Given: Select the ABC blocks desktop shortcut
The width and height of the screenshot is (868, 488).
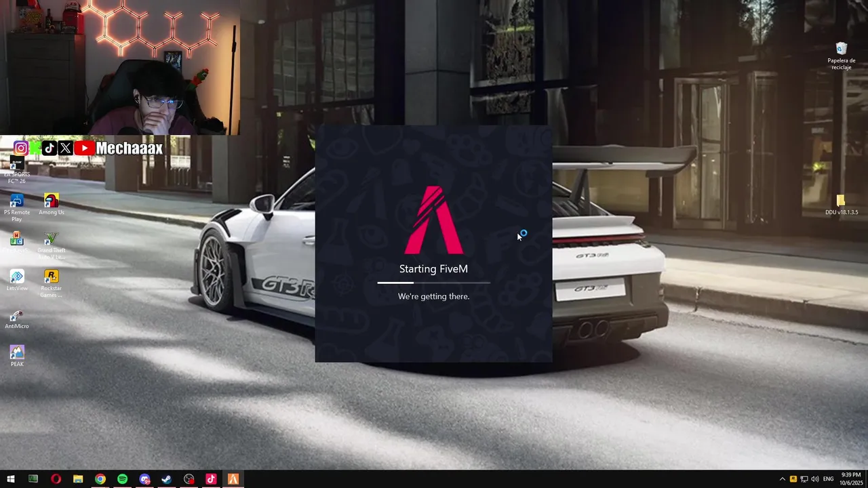Looking at the screenshot, I should pyautogui.click(x=17, y=243).
